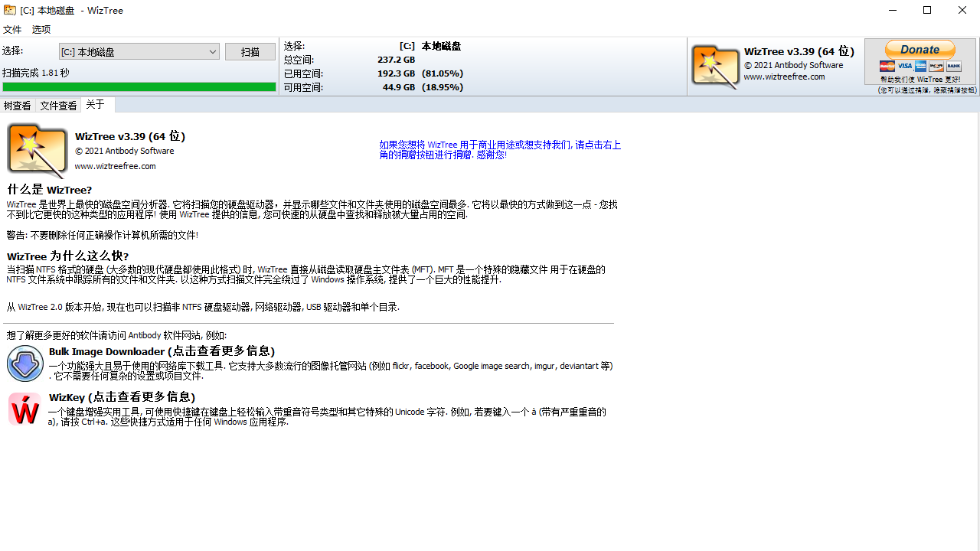Click the green scan progress bar
The height and width of the screenshot is (551, 980).
(x=139, y=87)
